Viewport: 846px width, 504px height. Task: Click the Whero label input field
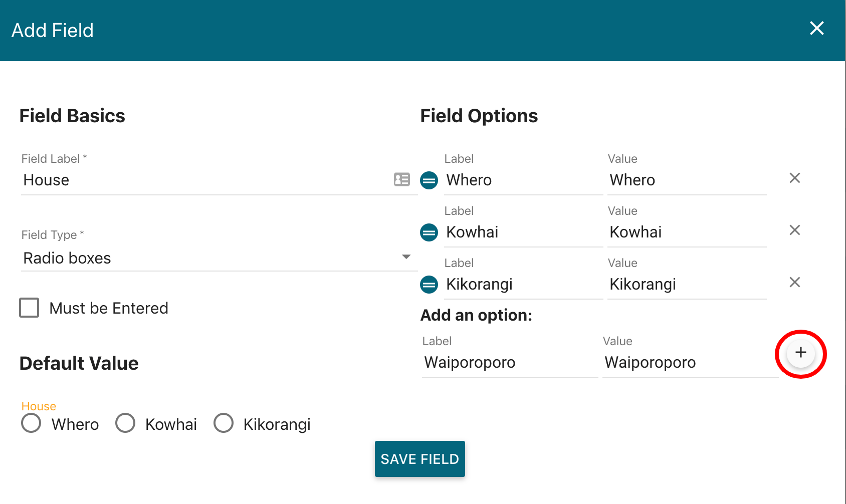[x=523, y=180]
